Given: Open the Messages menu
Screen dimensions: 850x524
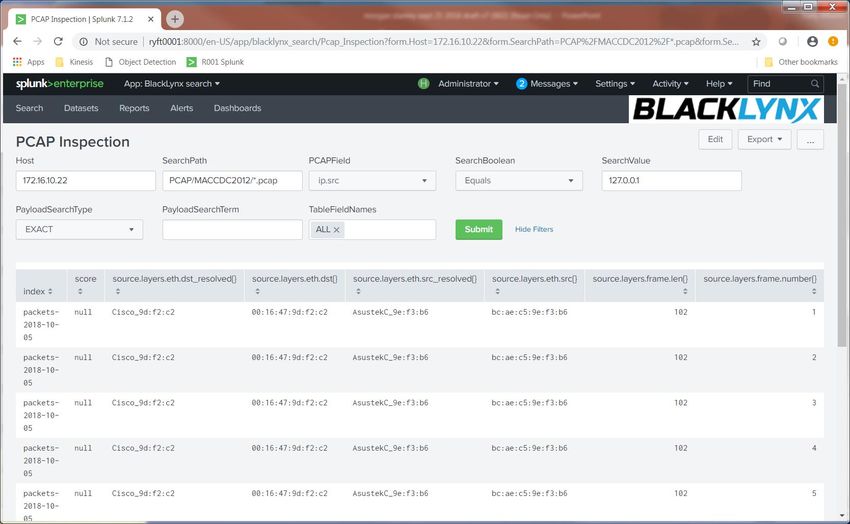Looking at the screenshot, I should pos(553,83).
